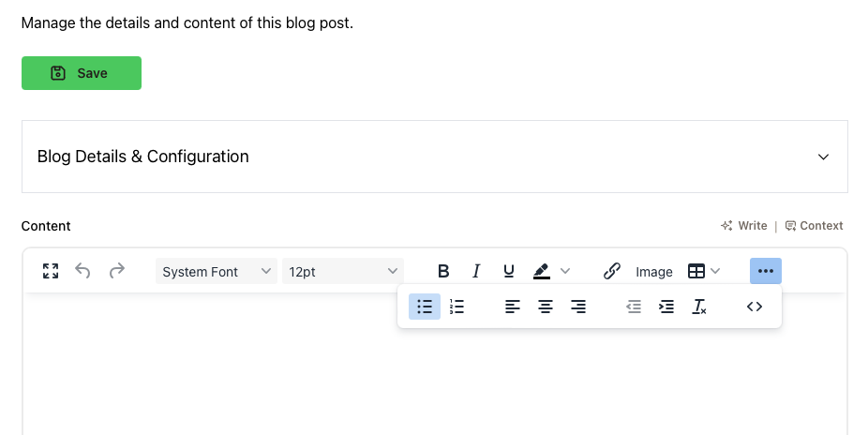Click the Write AI link
The width and height of the screenshot is (868, 435).
tap(744, 226)
